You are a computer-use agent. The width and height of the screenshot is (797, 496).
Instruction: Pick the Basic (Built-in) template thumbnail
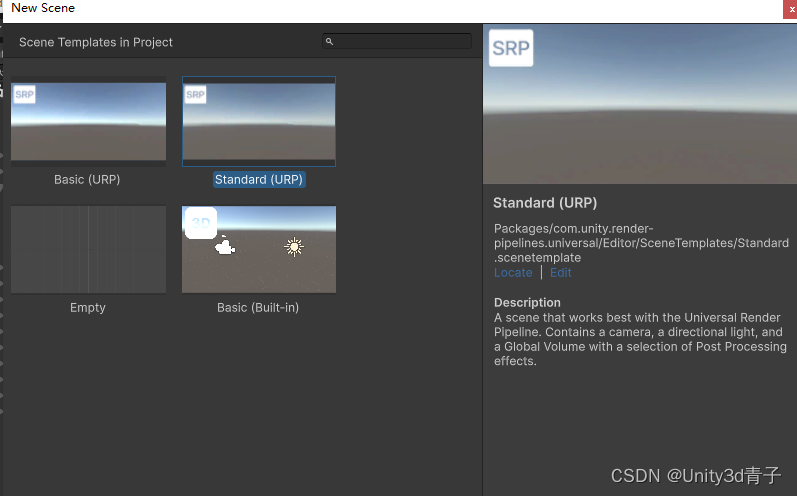pyautogui.click(x=259, y=249)
